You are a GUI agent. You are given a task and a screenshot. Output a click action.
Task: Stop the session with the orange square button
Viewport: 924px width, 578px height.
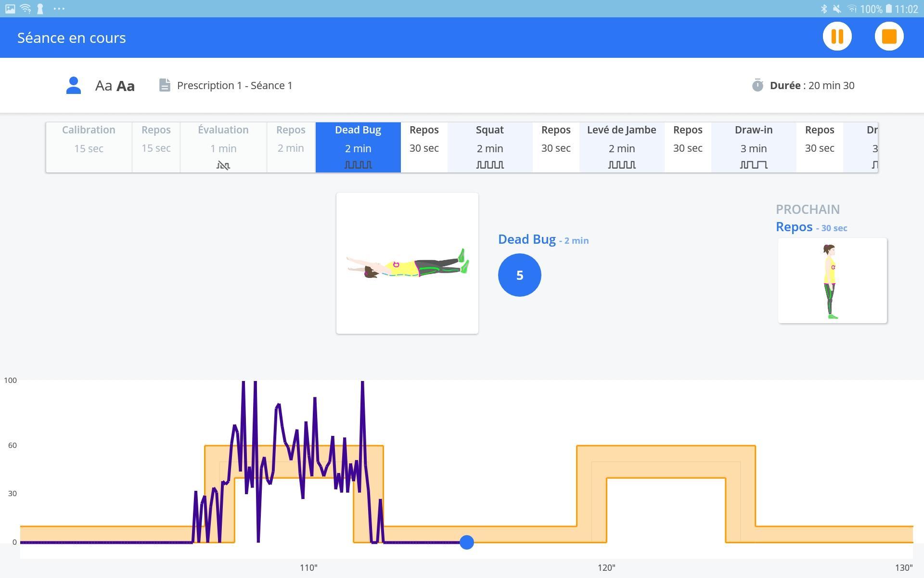coord(889,37)
